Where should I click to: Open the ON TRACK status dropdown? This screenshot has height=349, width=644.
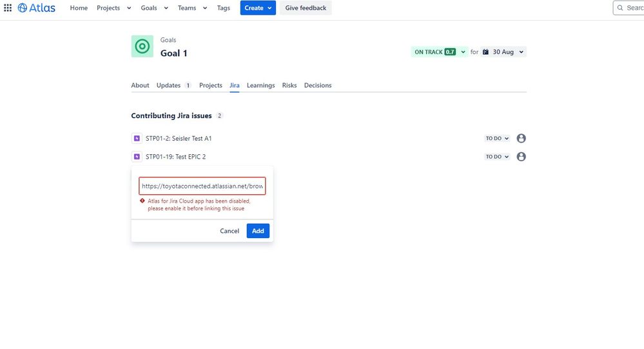(x=440, y=52)
